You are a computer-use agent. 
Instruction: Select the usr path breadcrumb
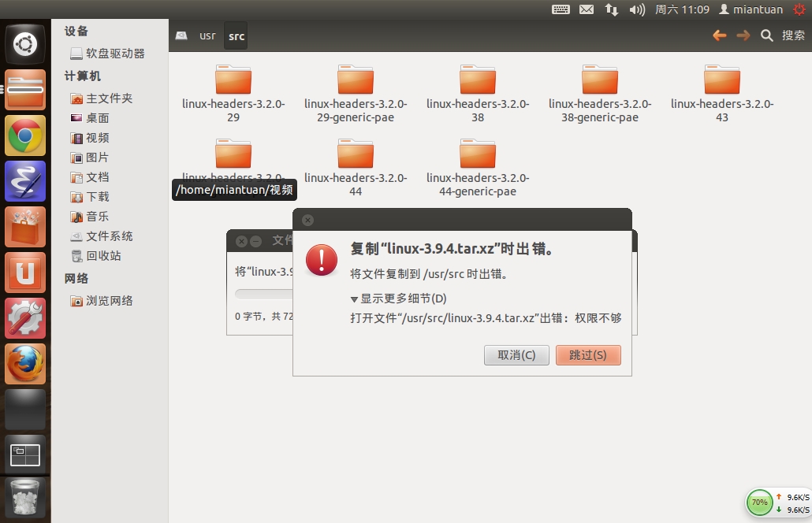pyautogui.click(x=207, y=35)
